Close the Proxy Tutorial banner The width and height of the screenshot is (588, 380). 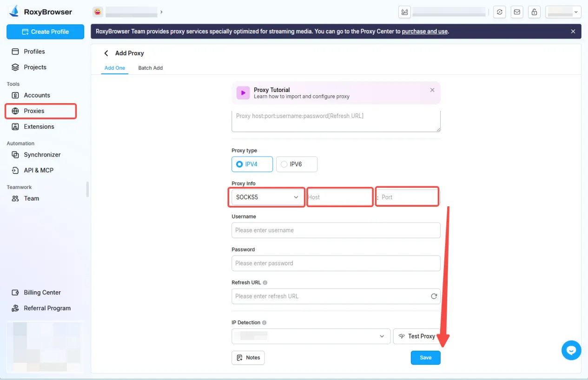[x=432, y=90]
